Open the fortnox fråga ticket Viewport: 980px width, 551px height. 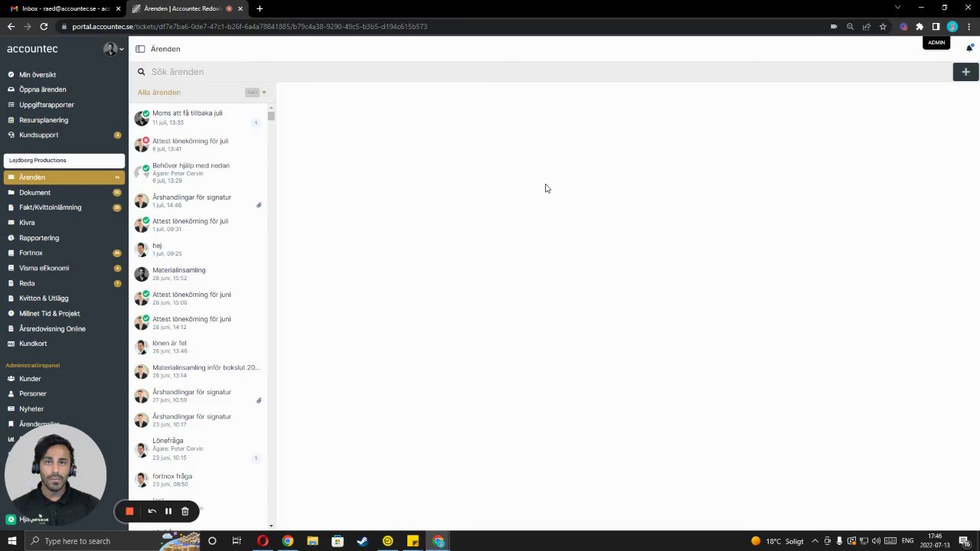tap(198, 480)
